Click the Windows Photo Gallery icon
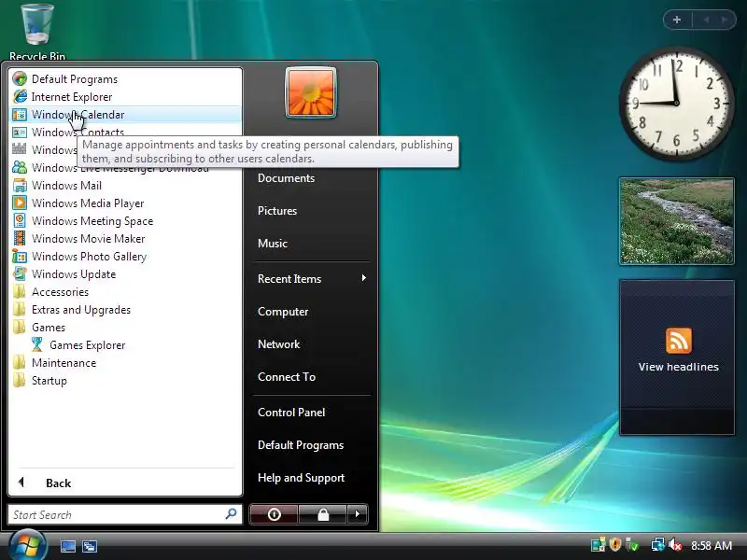 20,256
